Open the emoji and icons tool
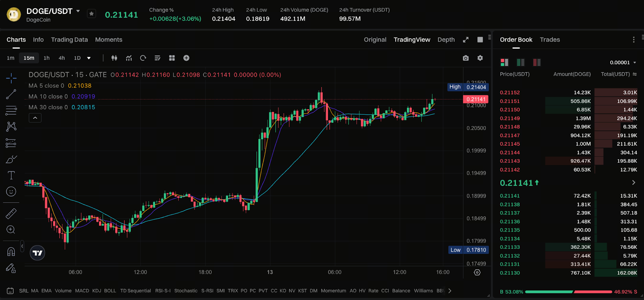This screenshot has width=644, height=300. tap(11, 192)
